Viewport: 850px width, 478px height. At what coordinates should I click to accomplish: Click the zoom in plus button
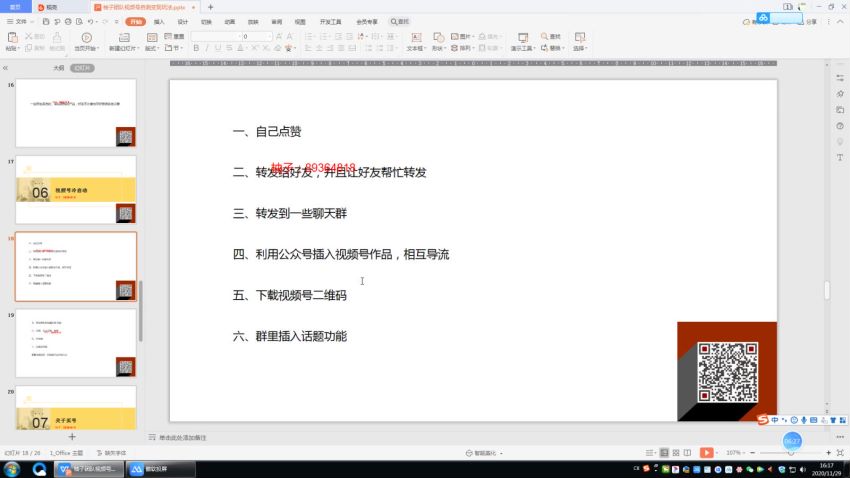point(828,453)
